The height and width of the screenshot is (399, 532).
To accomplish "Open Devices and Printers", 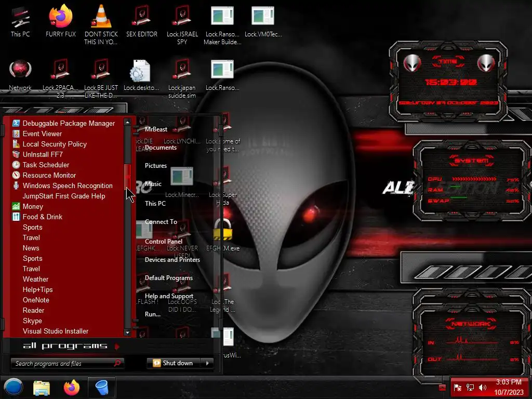I will click(x=172, y=260).
